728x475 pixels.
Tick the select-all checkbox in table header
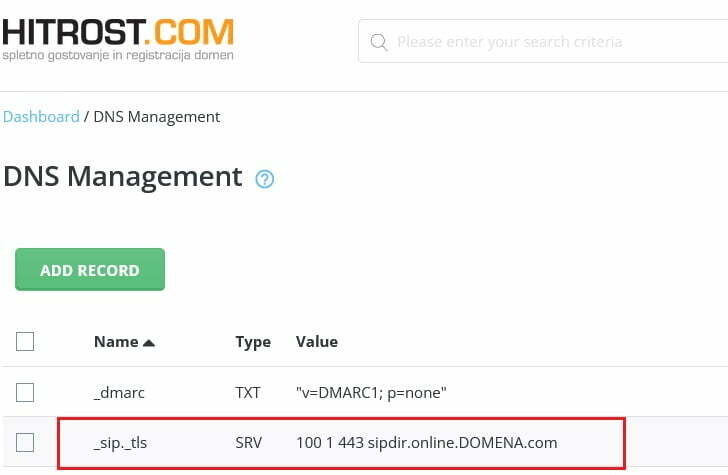[25, 342]
